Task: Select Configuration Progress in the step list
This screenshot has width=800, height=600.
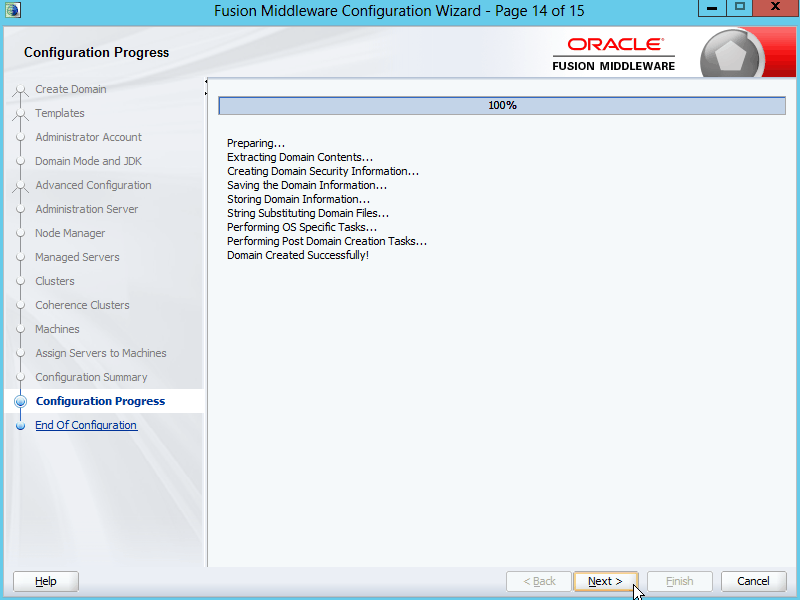Action: click(100, 401)
